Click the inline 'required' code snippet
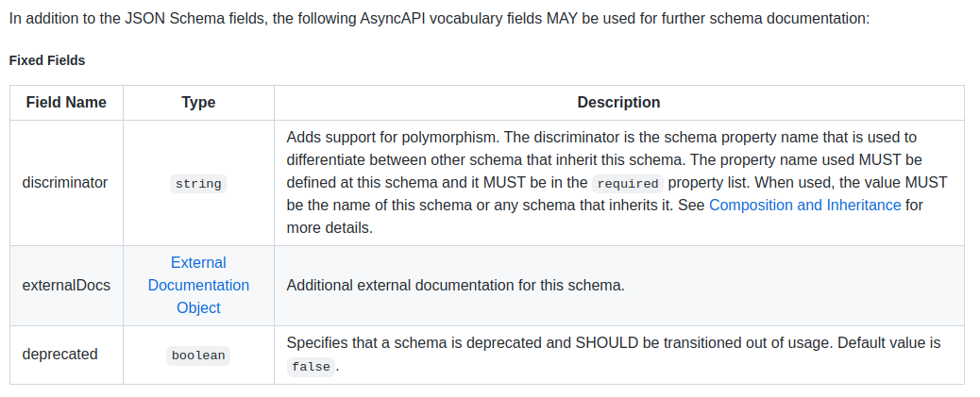This screenshot has height=397, width=980. (628, 184)
